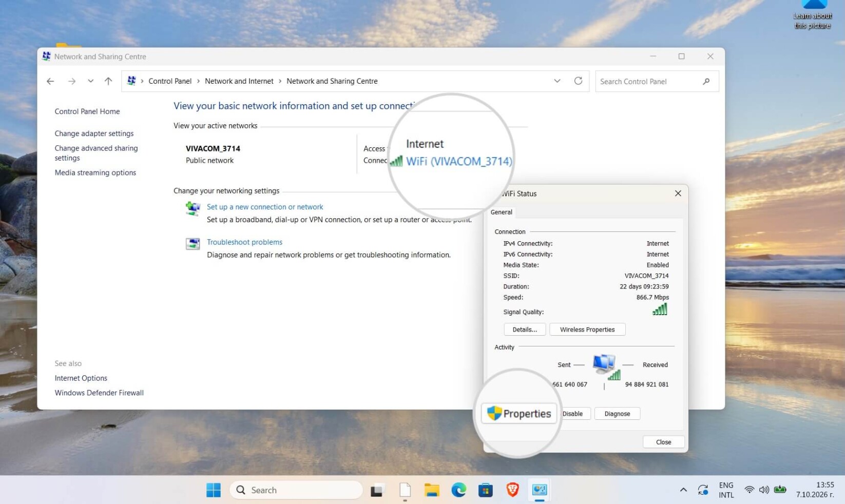This screenshot has width=845, height=504.
Task: Open Task View from taskbar
Action: coord(377,490)
